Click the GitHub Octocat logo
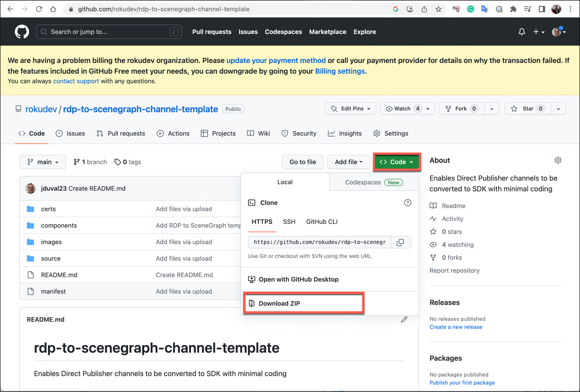Screen dimensions: 580x392 click(x=22, y=32)
